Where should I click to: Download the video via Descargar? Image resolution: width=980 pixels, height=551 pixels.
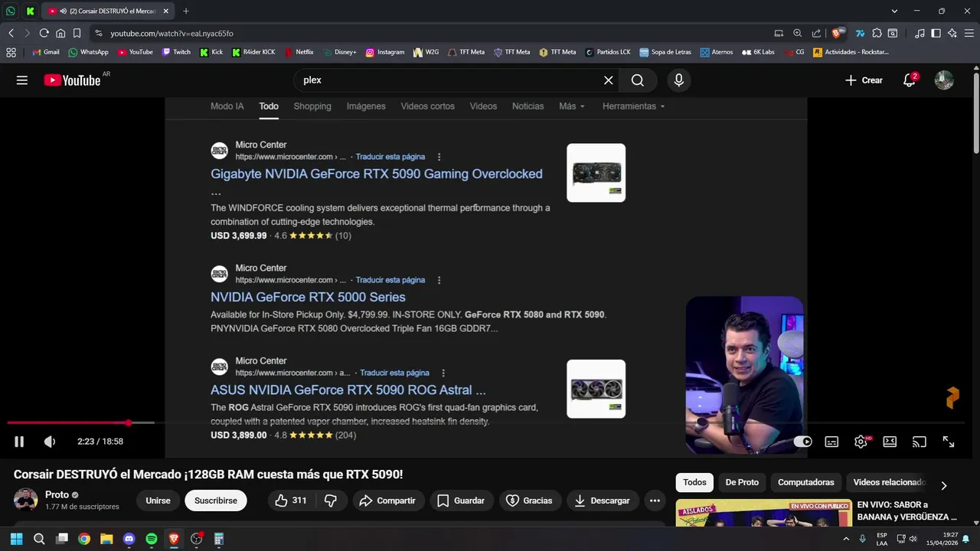pyautogui.click(x=602, y=500)
